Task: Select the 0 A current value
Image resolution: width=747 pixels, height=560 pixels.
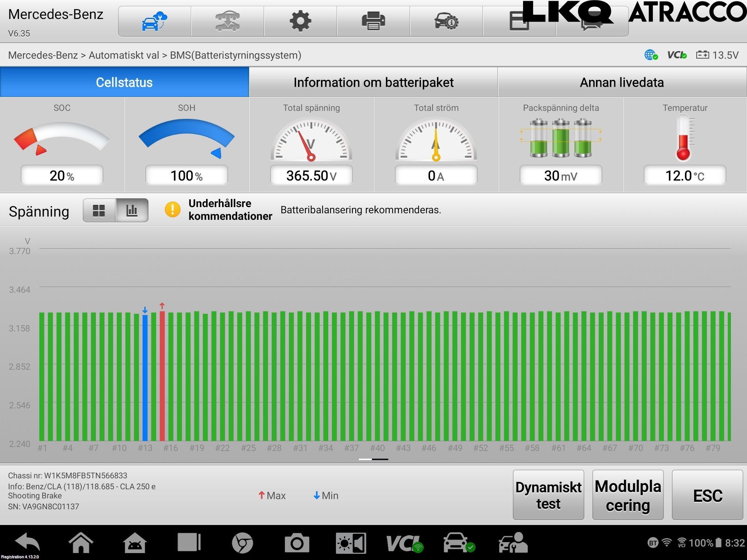Action: (x=436, y=175)
